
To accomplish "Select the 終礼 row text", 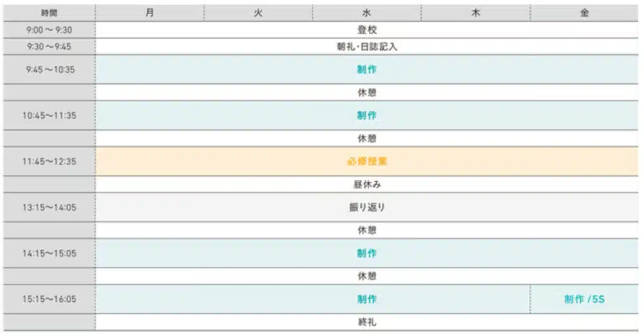I will 366,322.
